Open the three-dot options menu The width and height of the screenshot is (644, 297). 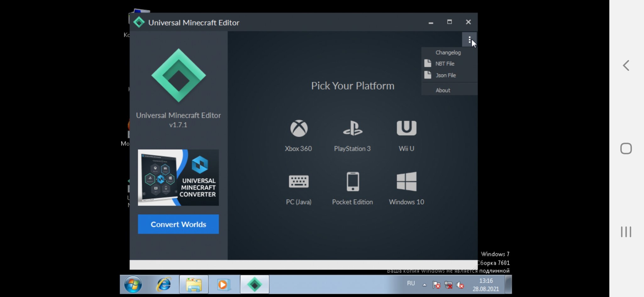coord(469,40)
